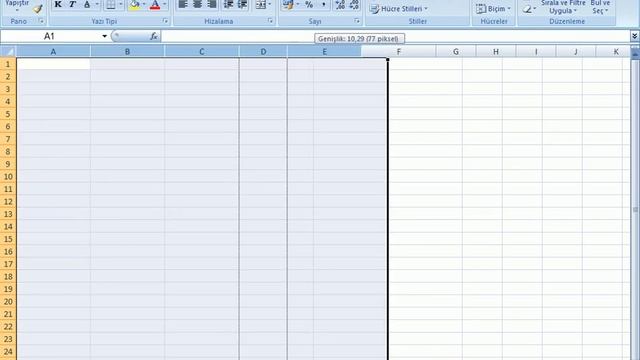Select column D header
Viewport: 640px width, 360px height.
tap(263, 51)
